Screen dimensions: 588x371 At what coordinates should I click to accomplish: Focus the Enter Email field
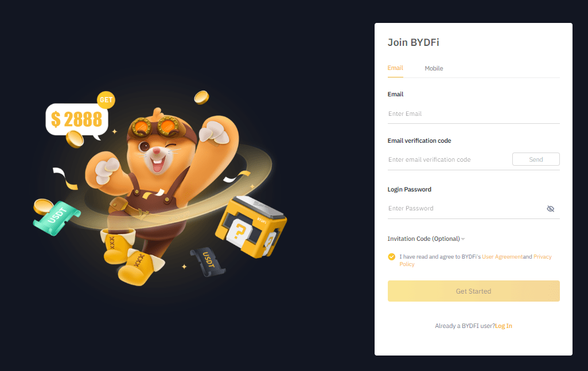point(474,114)
